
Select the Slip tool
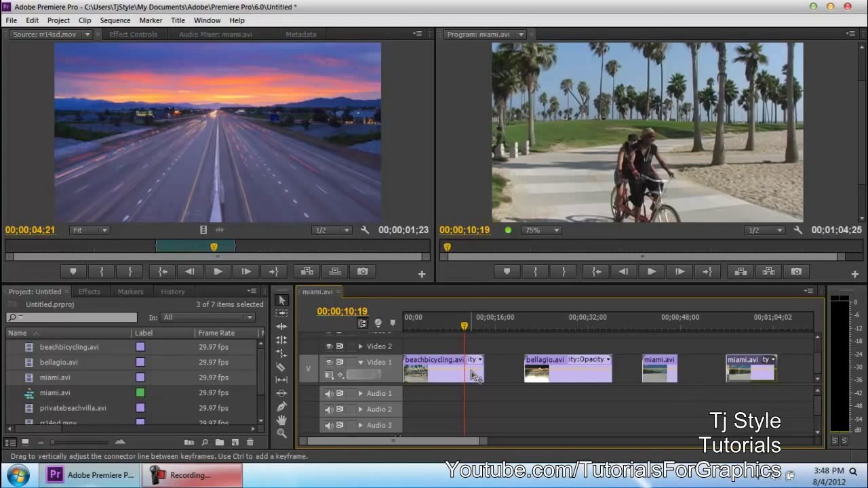click(282, 380)
